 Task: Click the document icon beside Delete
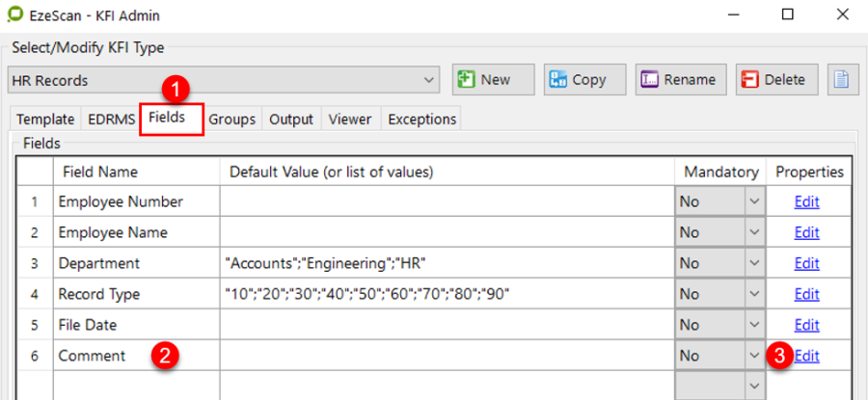[841, 80]
